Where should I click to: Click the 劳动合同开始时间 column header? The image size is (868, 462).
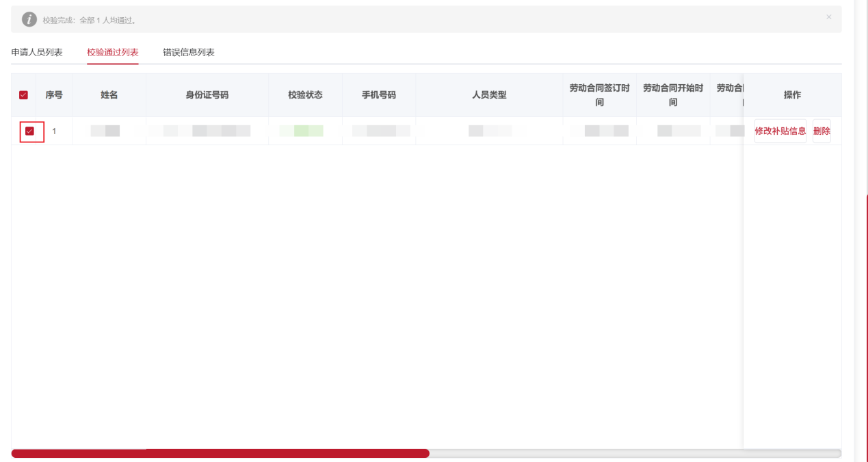pyautogui.click(x=673, y=95)
